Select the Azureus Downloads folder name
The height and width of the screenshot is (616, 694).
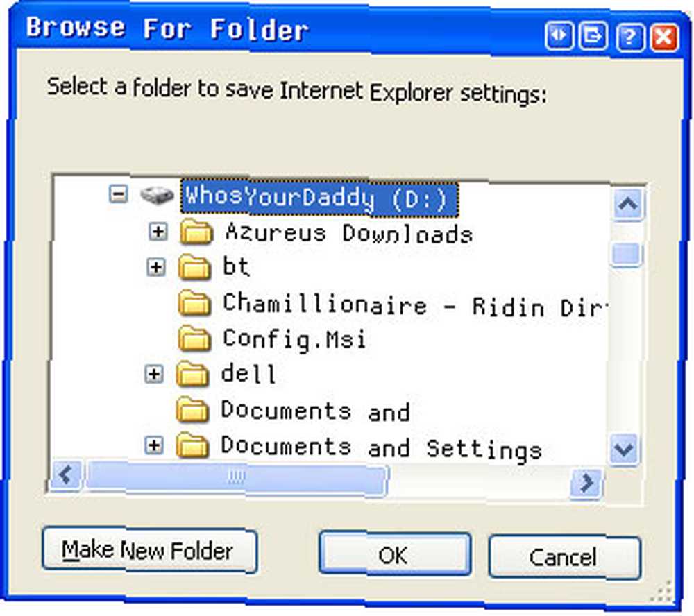click(x=349, y=233)
